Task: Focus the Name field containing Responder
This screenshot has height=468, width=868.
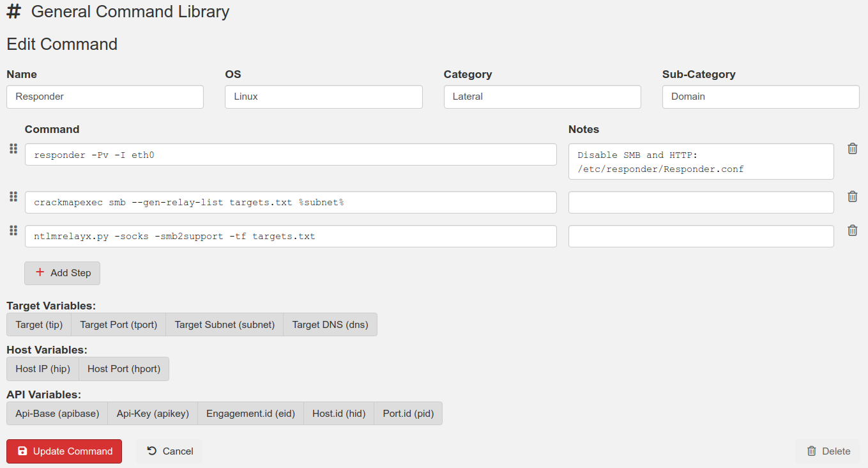Action: pyautogui.click(x=105, y=97)
